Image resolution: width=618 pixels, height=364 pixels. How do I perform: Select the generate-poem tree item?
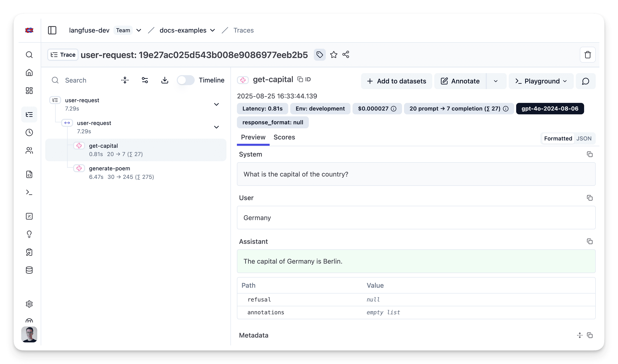point(110,169)
